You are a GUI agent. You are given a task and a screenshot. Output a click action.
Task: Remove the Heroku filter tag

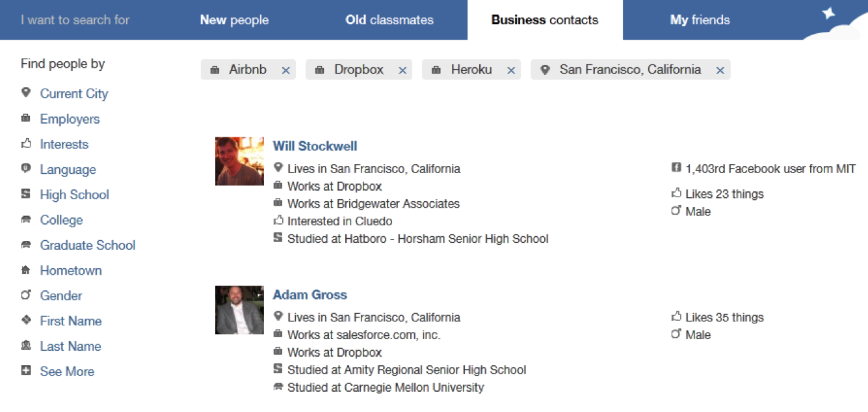click(511, 70)
